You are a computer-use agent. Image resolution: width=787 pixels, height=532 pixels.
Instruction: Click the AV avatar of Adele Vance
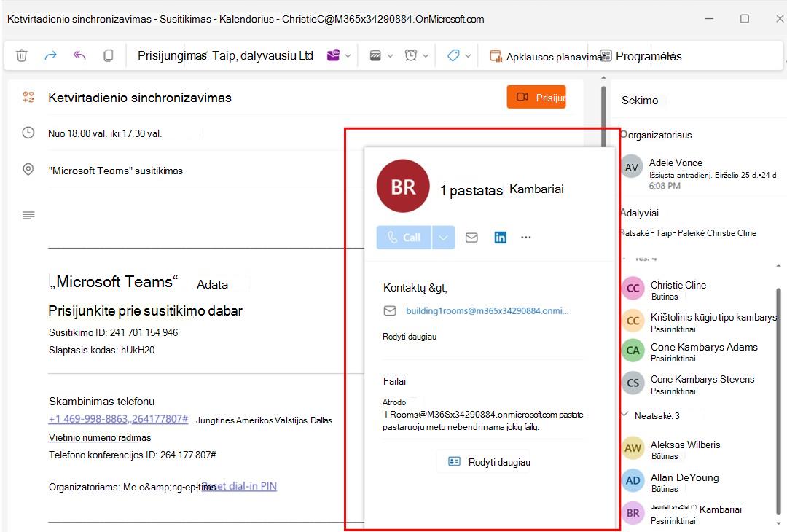point(631,168)
